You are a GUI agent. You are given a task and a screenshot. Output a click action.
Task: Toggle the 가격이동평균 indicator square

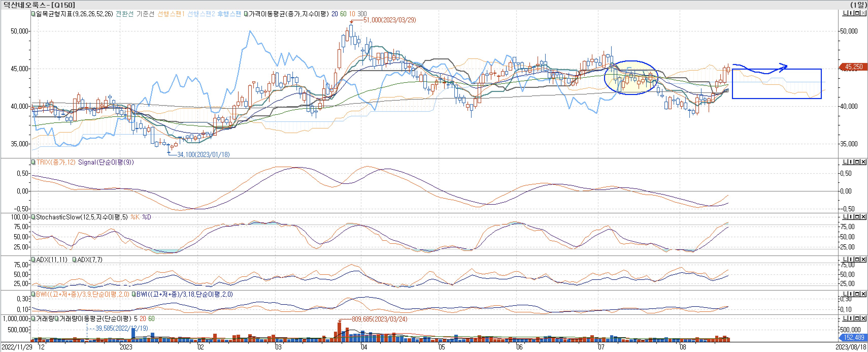pyautogui.click(x=246, y=14)
